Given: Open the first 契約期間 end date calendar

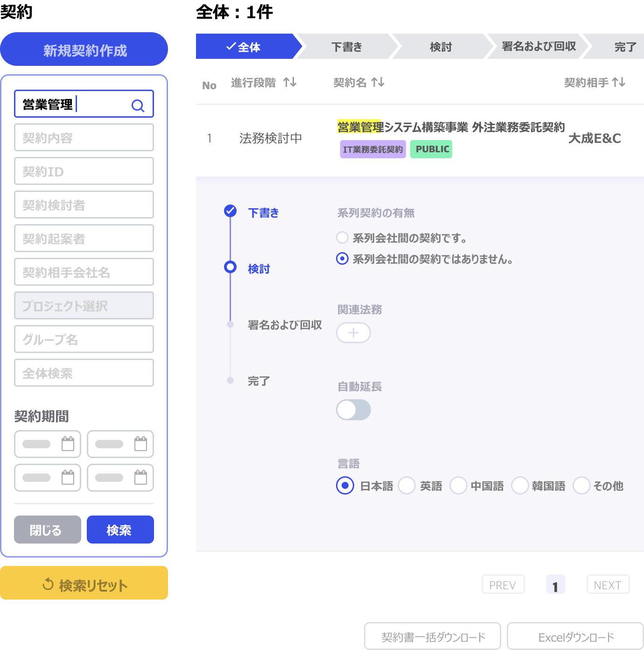Looking at the screenshot, I should click(x=141, y=444).
